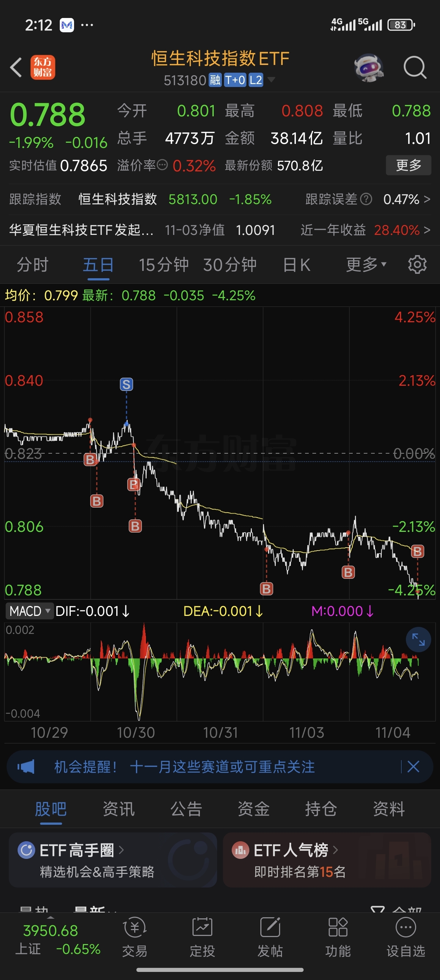Expand chart to fullscreen icon
The image size is (440, 980).
point(418,639)
